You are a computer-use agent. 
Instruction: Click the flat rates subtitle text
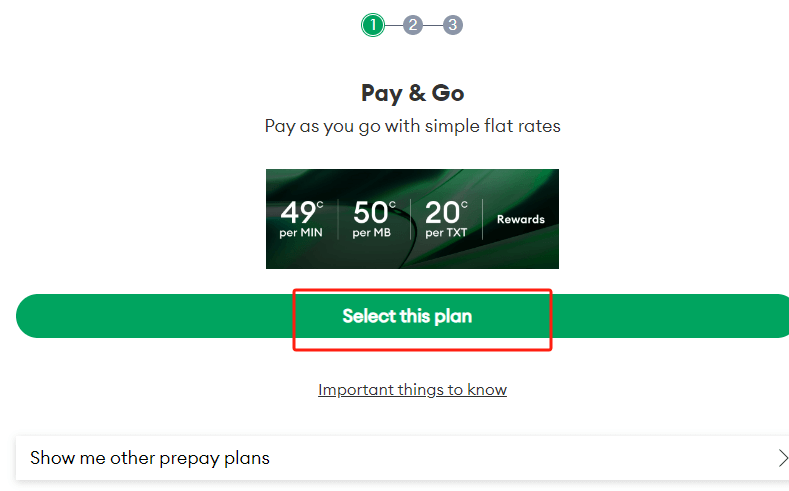[x=412, y=126]
